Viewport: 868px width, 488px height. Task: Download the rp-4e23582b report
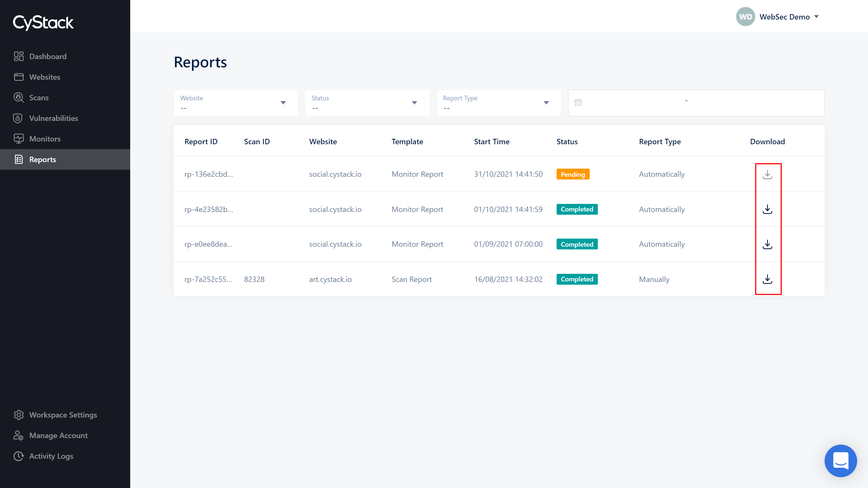[768, 209]
